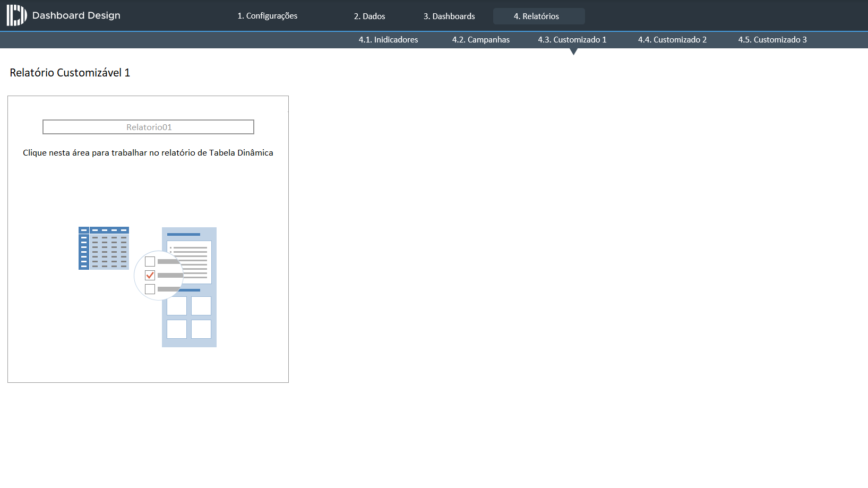Click the bottom unchecked checkbox in the illustration
The image size is (868, 488).
pos(150,289)
